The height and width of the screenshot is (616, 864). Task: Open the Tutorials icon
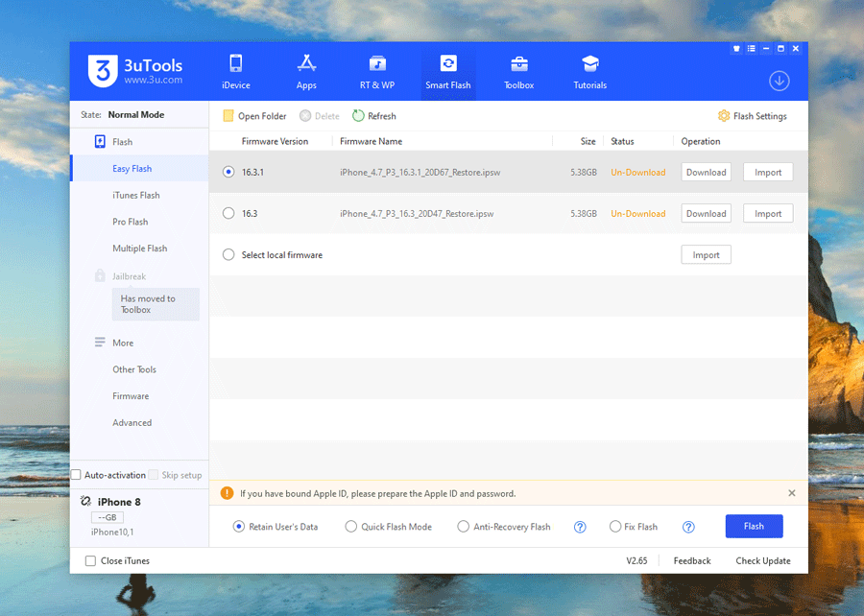[x=589, y=64]
